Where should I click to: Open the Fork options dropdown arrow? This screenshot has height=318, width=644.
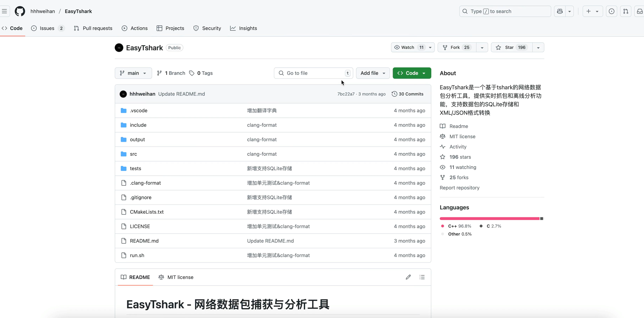[x=482, y=47]
